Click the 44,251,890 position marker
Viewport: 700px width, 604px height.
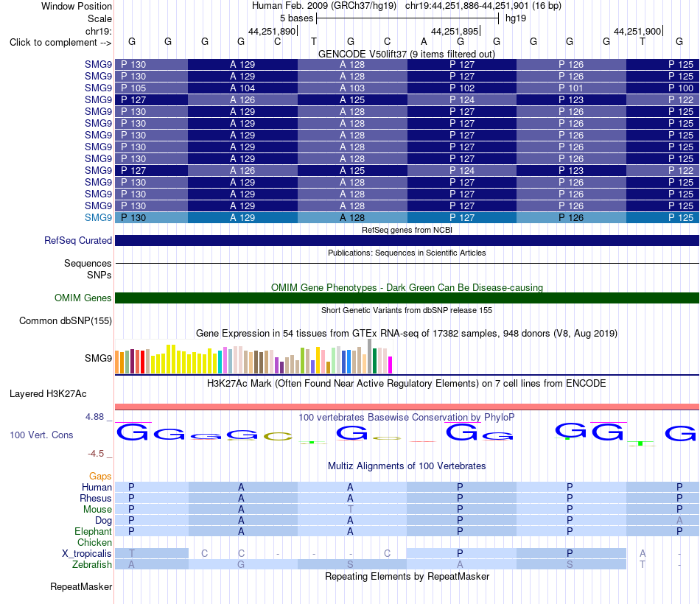pyautogui.click(x=273, y=31)
